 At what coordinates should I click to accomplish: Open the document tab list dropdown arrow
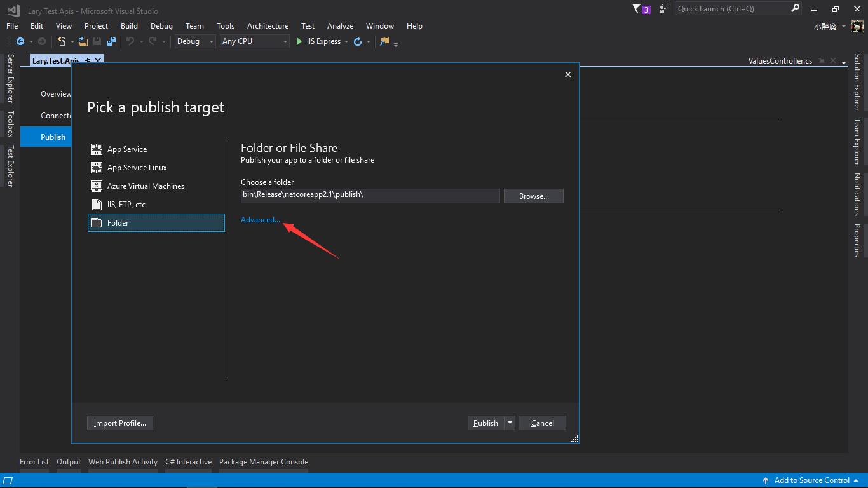tap(844, 62)
